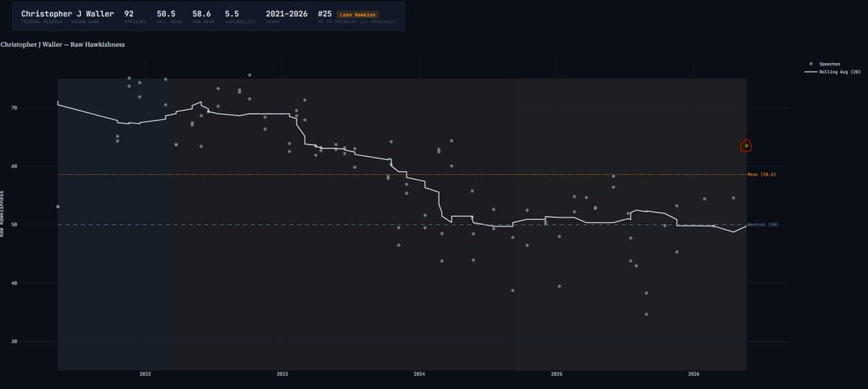Click the chart title Christopher J Waller — Raw Hawkishness

[x=62, y=45]
